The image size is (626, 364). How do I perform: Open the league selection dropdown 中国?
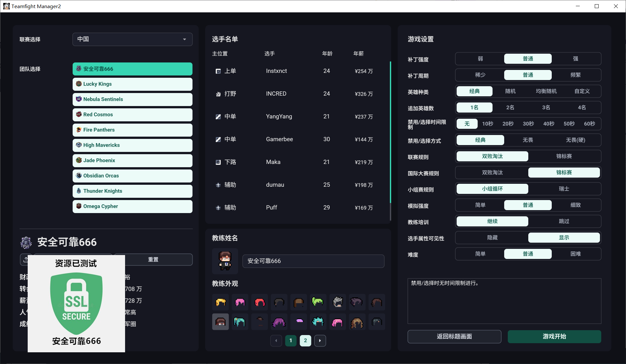coord(133,39)
